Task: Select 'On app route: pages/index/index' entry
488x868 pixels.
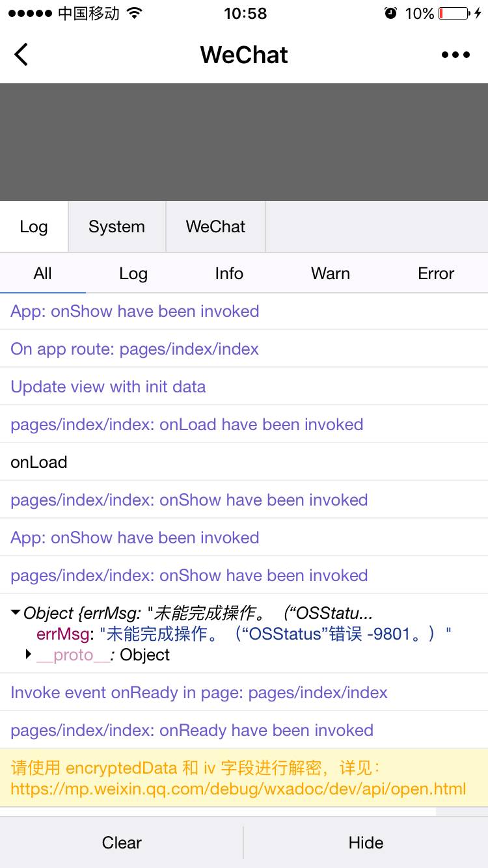Action: [x=244, y=349]
